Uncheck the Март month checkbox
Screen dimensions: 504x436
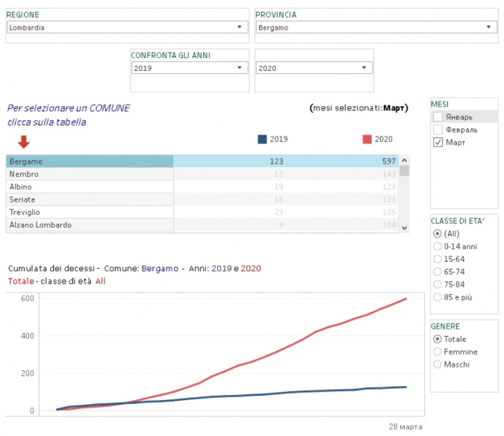point(438,143)
